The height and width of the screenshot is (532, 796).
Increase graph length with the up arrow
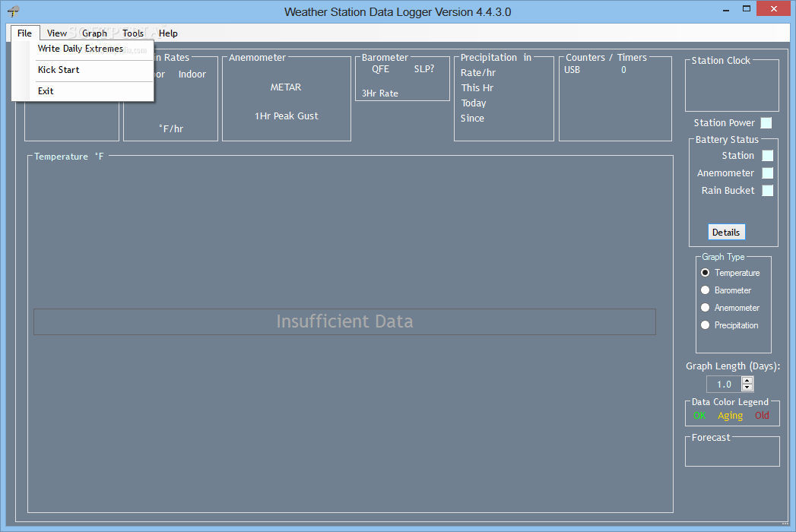click(747, 381)
